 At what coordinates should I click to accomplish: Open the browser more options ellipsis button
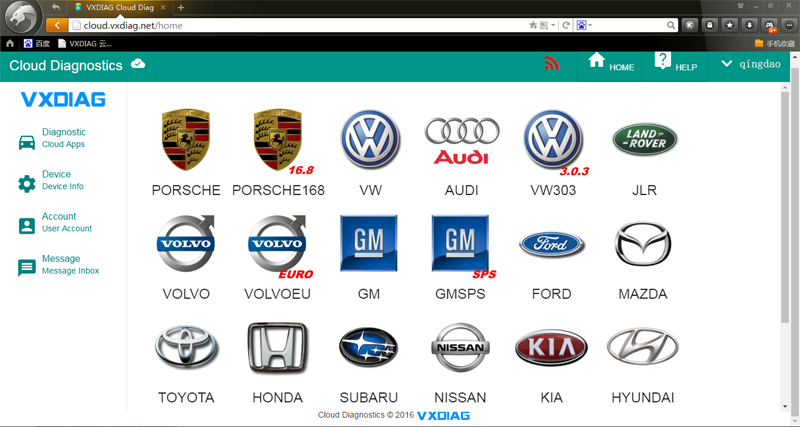click(x=789, y=25)
